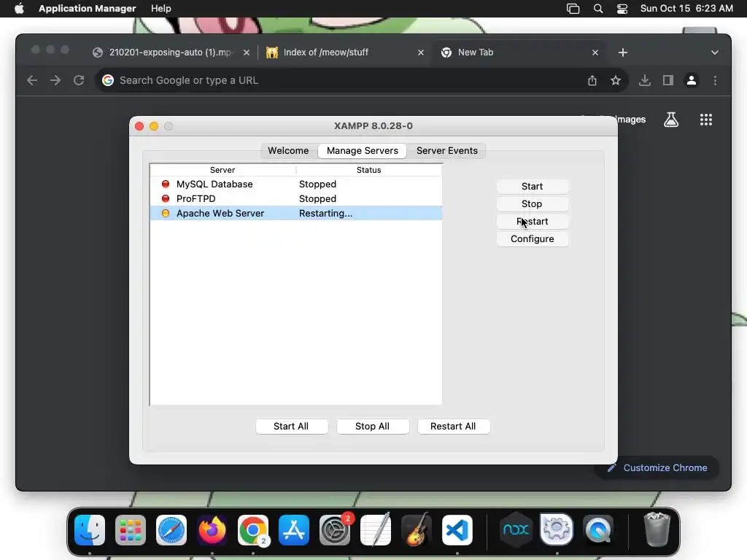Bookmark this page with the star icon
This screenshot has height=560, width=747.
coord(616,80)
